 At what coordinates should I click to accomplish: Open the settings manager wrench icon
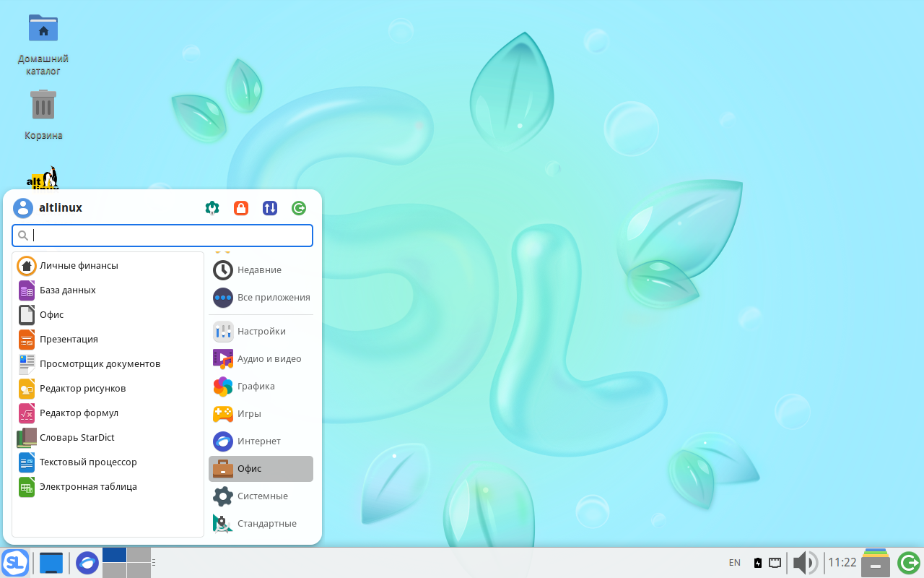[212, 207]
